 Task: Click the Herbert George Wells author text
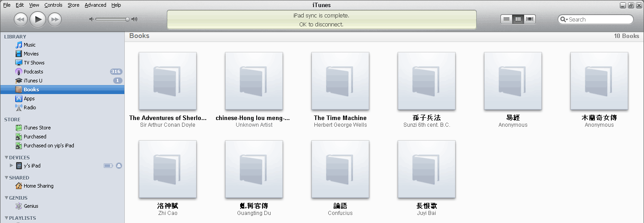[x=340, y=125]
